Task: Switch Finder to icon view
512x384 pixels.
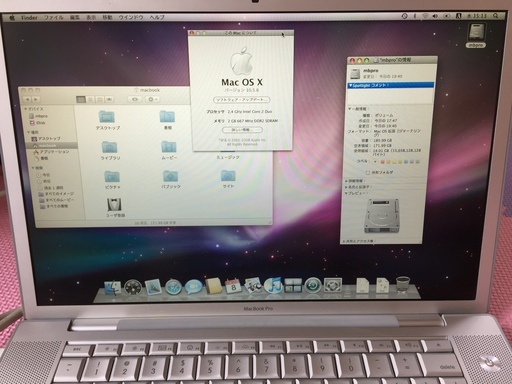Action: (x=81, y=99)
